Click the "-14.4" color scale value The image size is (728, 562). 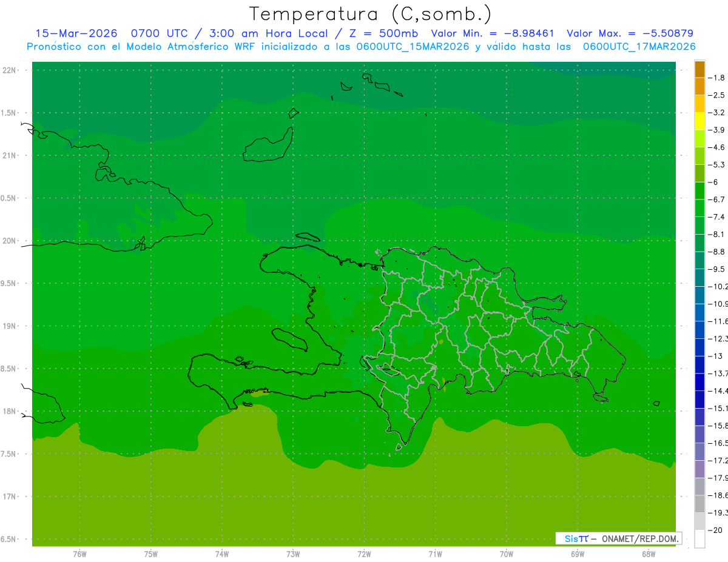tap(718, 391)
